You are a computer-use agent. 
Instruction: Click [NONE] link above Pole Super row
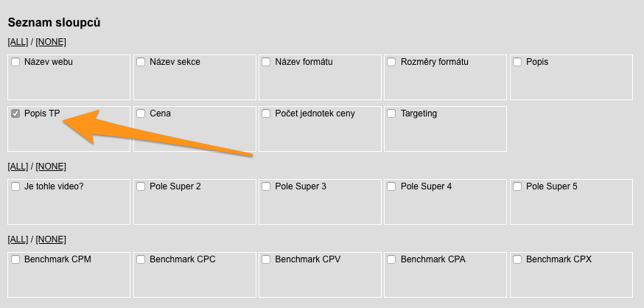(51, 167)
